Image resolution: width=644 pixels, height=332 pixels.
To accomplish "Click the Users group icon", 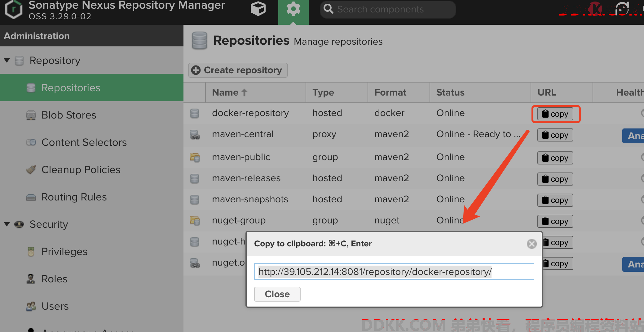I will point(31,306).
